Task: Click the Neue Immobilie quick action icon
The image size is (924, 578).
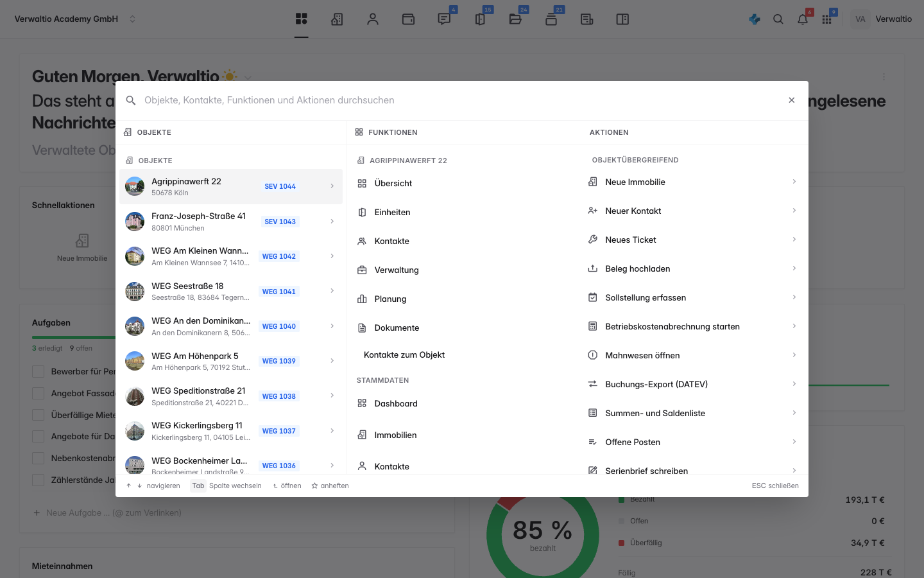Action: coord(82,241)
